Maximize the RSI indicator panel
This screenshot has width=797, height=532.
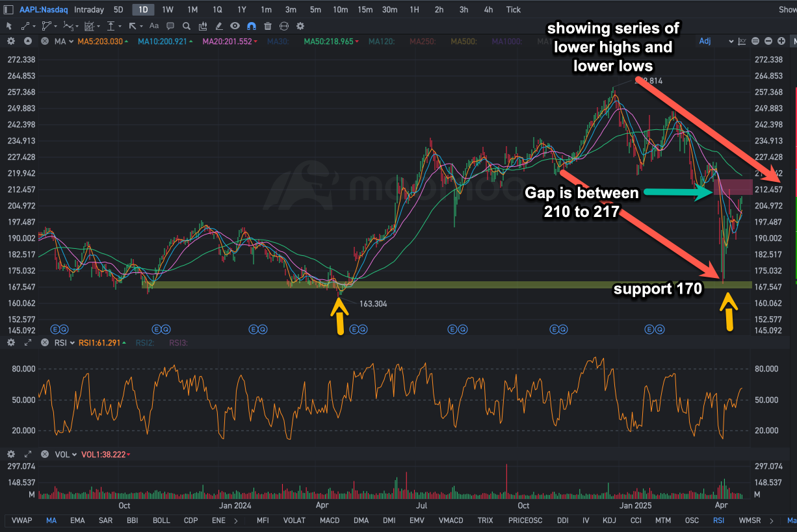pos(28,342)
